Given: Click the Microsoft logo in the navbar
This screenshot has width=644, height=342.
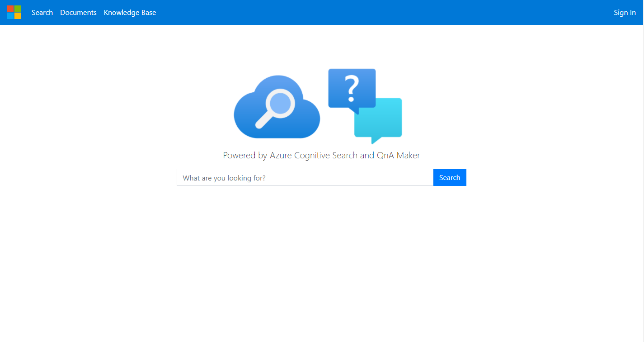Looking at the screenshot, I should point(14,12).
